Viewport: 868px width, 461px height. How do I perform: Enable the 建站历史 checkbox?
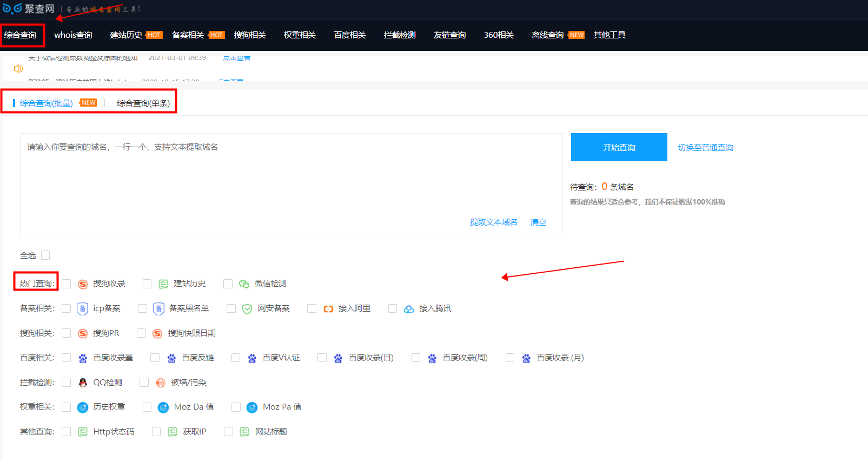[147, 284]
